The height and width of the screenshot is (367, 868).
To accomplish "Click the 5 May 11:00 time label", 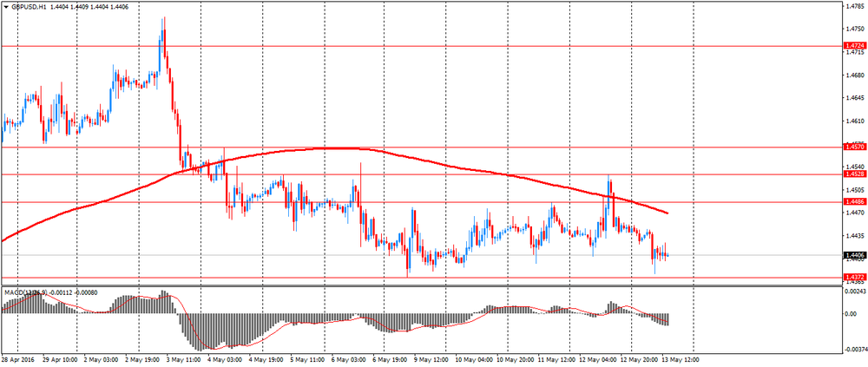I will pos(306,360).
